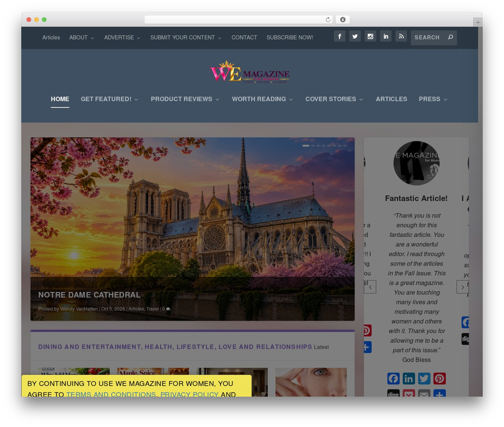This screenshot has height=427, width=504.
Task: Click the search magnifier icon
Action: (x=450, y=37)
